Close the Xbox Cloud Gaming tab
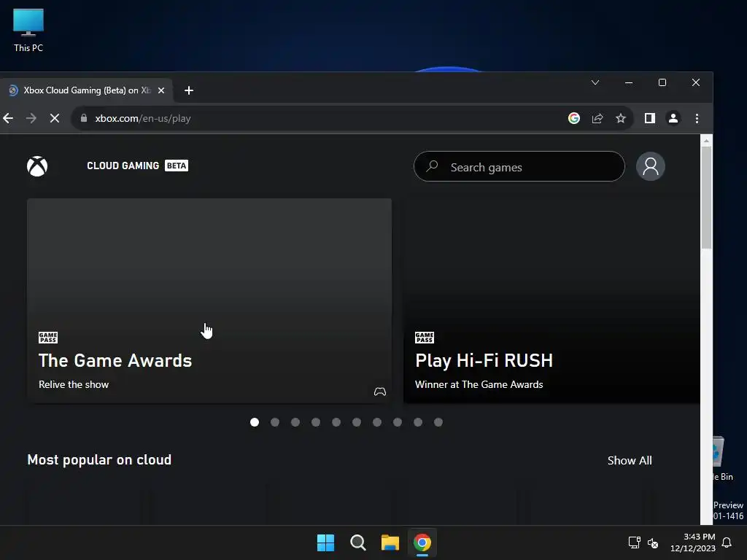Viewport: 747px width, 560px height. tap(161, 90)
